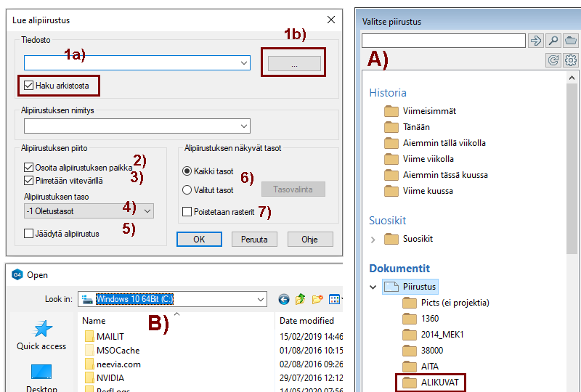Toggle the Haku arkistosta checkbox
The height and width of the screenshot is (392, 581).
[29, 86]
